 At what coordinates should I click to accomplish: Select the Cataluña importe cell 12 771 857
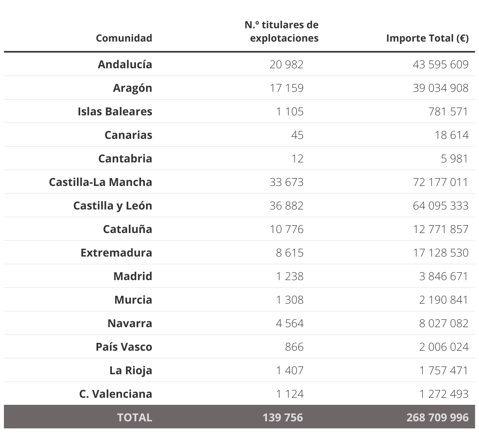441,229
